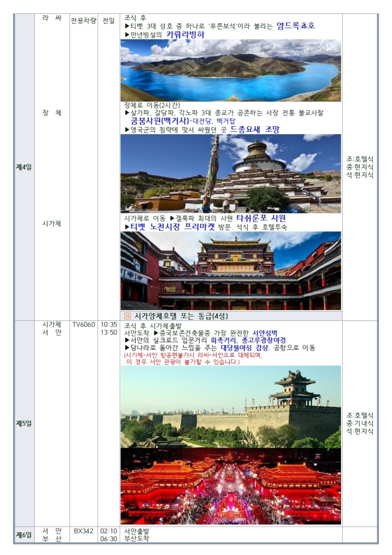This screenshot has height=555, width=392.
Task: Select the 제4일 day cell
Action: (x=24, y=167)
